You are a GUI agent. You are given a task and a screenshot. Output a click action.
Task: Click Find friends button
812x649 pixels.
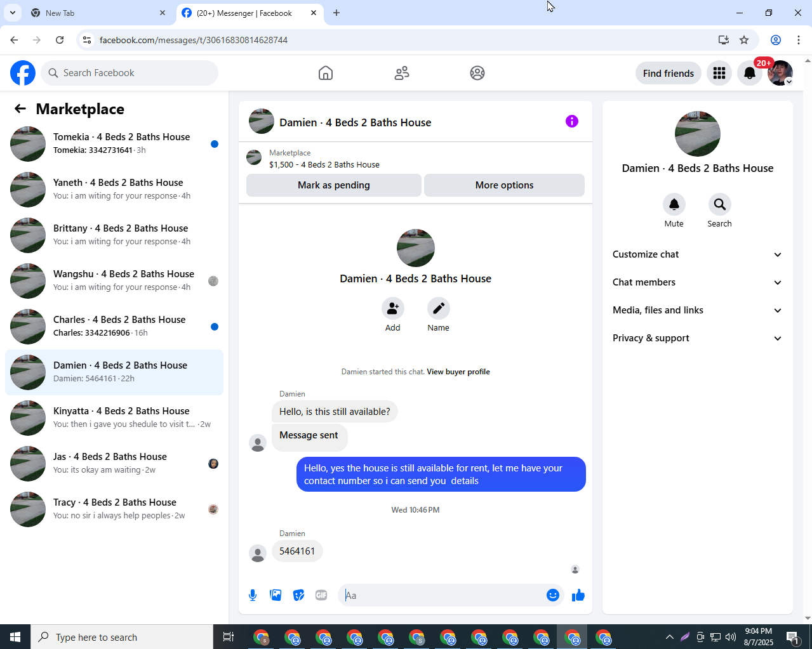669,74
